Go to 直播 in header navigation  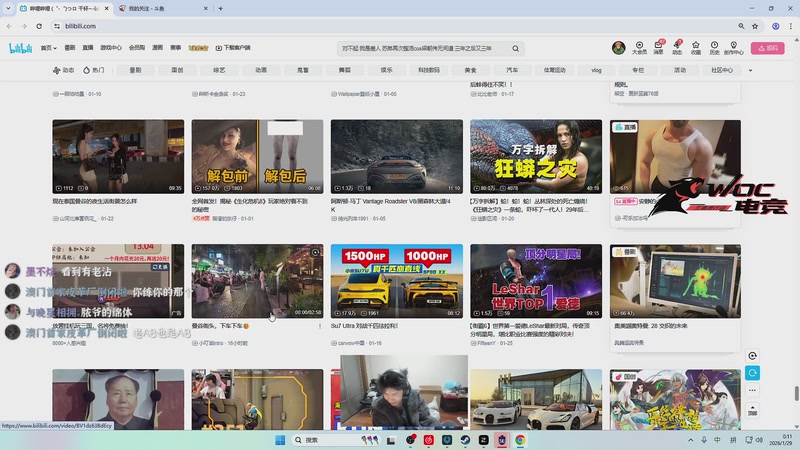(88, 48)
